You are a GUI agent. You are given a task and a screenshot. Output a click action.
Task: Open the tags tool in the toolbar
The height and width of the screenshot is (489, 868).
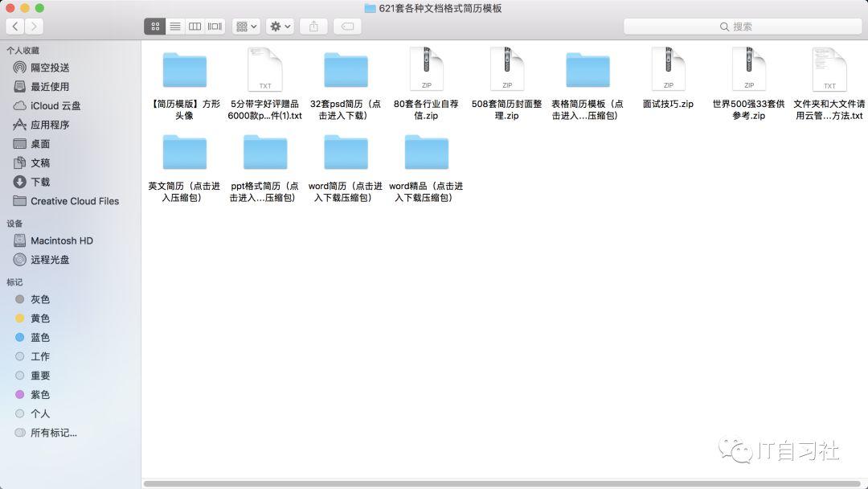346,26
